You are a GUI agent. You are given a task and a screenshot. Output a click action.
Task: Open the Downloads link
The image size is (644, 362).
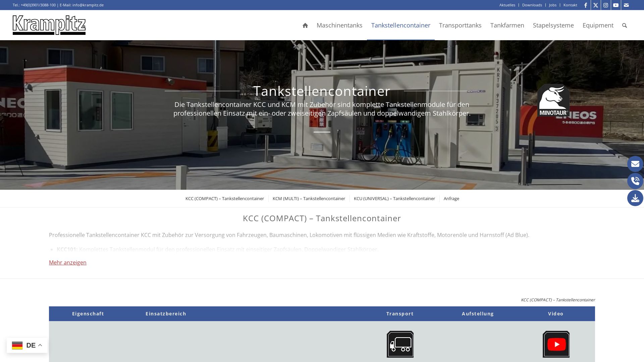point(532,5)
